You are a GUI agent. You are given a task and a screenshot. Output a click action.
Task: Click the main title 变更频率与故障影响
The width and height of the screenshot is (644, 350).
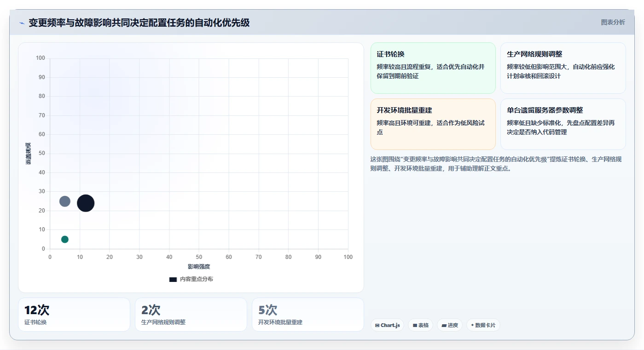[x=139, y=23]
